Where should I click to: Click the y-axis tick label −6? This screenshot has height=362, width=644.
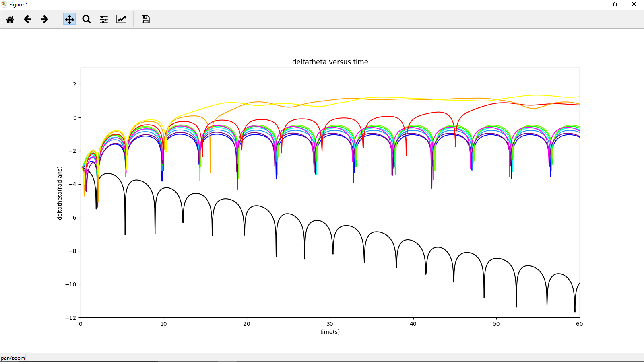(72, 218)
